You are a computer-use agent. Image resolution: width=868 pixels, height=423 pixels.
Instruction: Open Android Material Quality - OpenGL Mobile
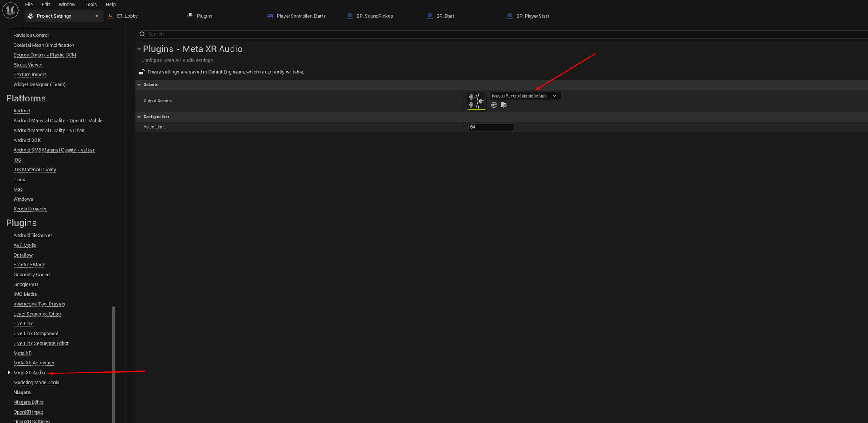[x=58, y=120]
